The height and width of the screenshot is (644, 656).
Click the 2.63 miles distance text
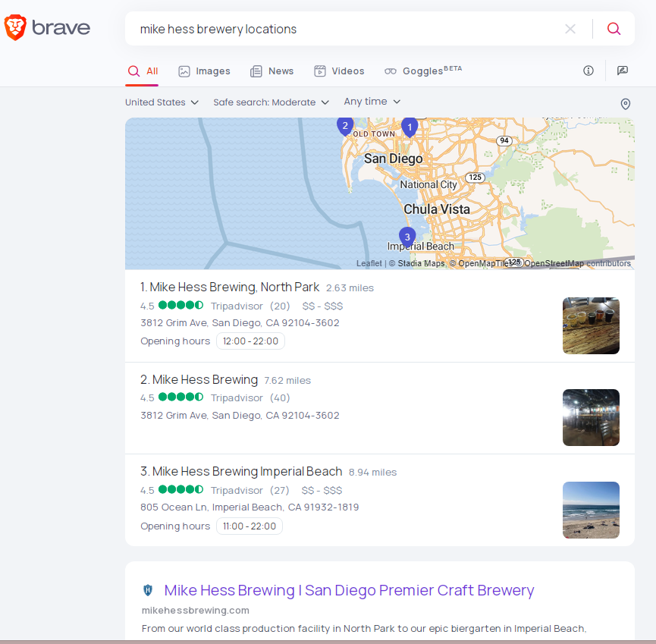(x=350, y=288)
